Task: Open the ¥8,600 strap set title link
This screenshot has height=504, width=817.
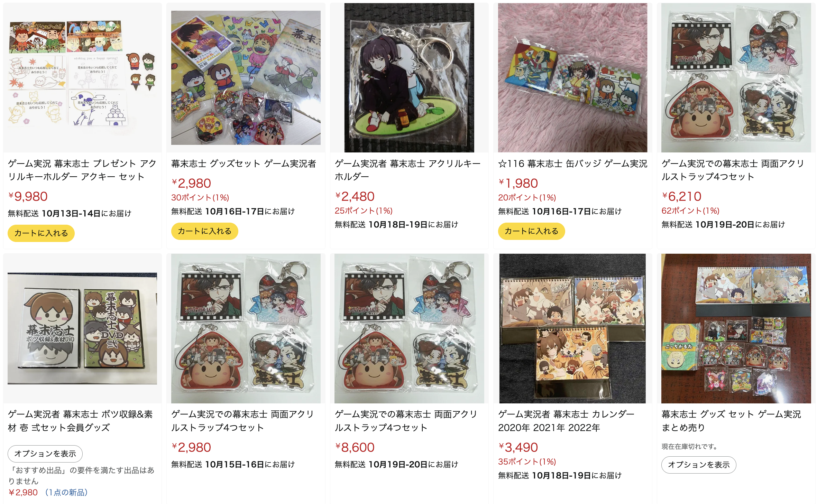Action: click(x=406, y=421)
